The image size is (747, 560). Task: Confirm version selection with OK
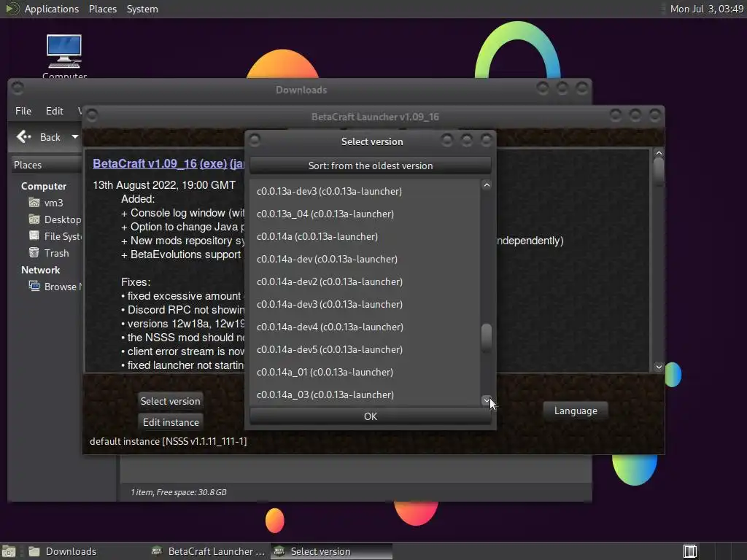point(370,416)
